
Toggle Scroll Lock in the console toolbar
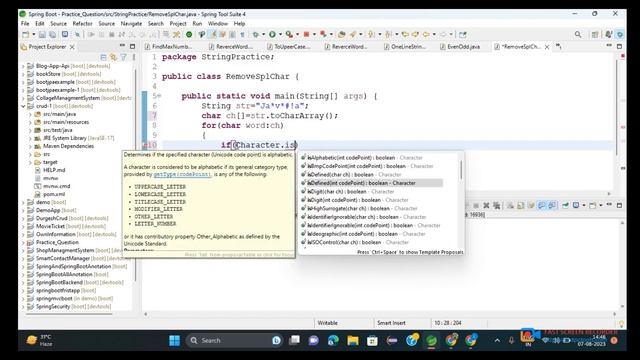click(520, 205)
